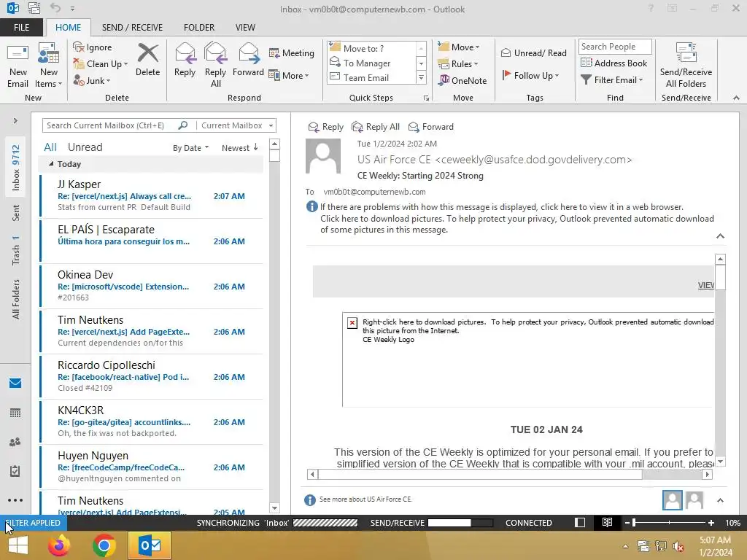747x560 pixels.
Task: Open the By Date sort dropdown
Action: [x=190, y=148]
